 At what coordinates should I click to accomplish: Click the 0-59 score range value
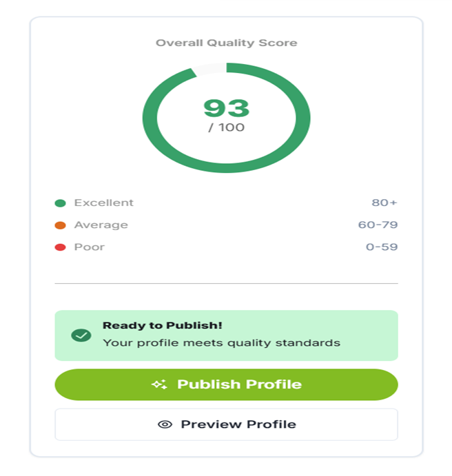pyautogui.click(x=382, y=247)
